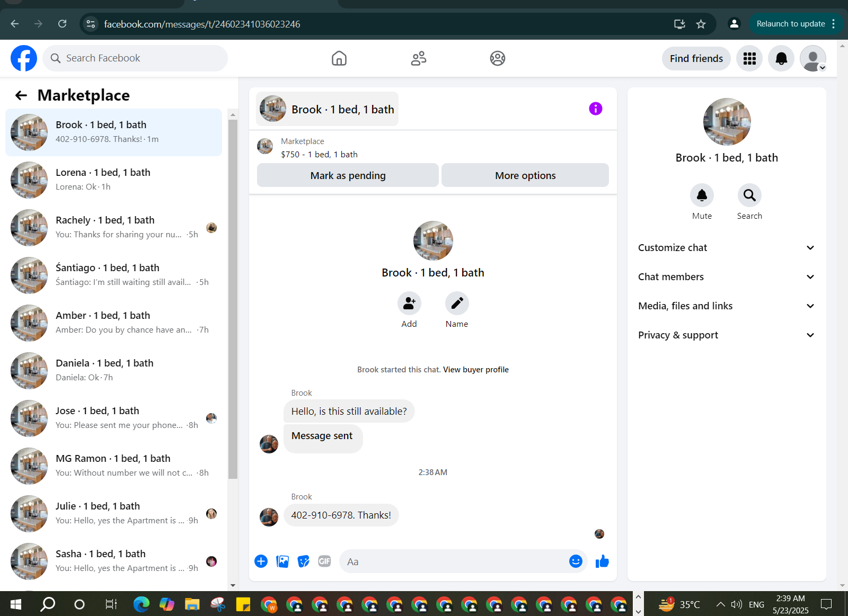The width and height of the screenshot is (848, 616).
Task: Select the 'Hello, is this still available?' message
Action: [x=349, y=412]
